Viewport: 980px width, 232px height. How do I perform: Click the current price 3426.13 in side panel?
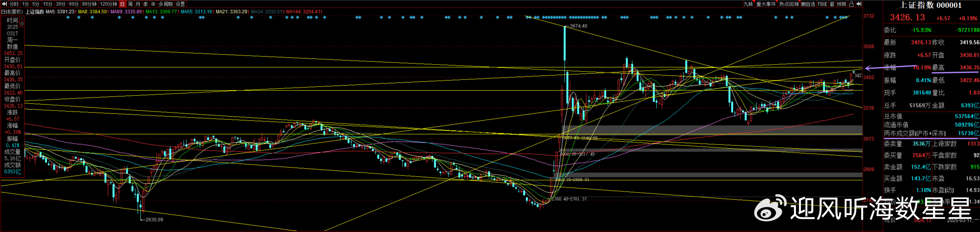[907, 18]
